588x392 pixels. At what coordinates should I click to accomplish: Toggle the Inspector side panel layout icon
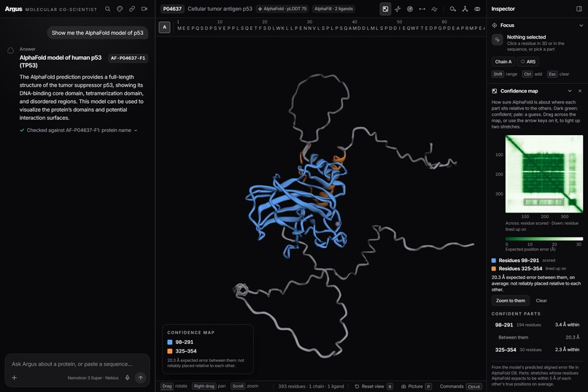coord(579,9)
